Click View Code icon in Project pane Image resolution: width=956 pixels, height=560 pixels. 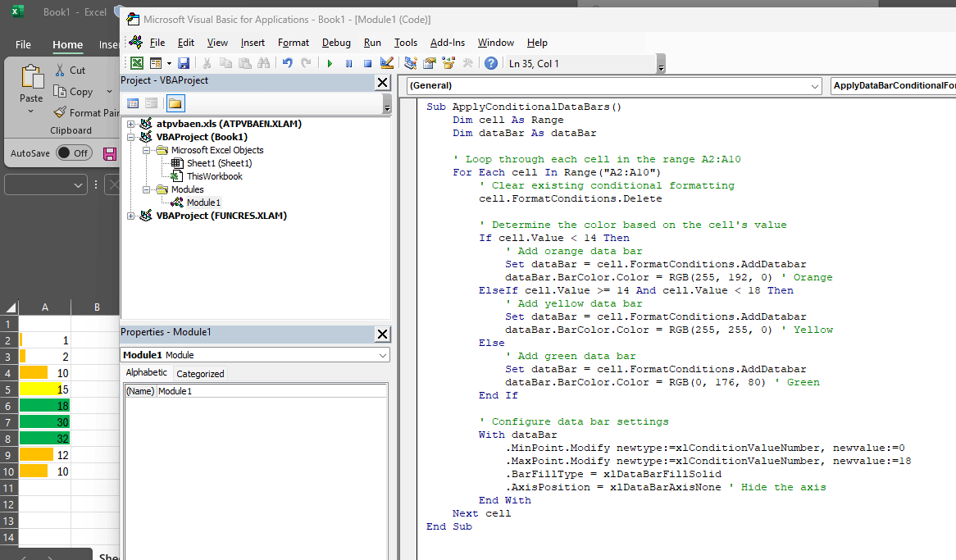pos(133,103)
